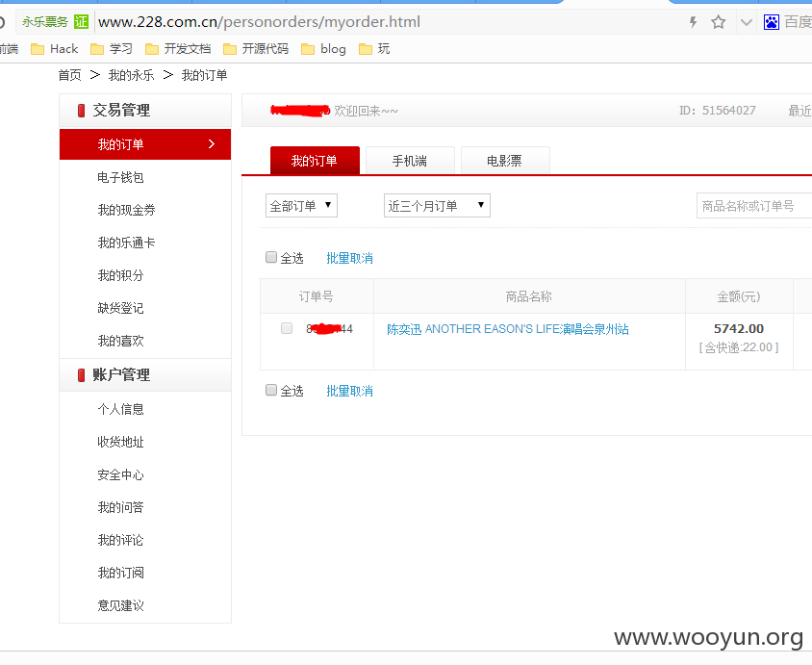Click the bottom 批量取消 link
Viewport: 812px width, 665px height.
pos(349,391)
